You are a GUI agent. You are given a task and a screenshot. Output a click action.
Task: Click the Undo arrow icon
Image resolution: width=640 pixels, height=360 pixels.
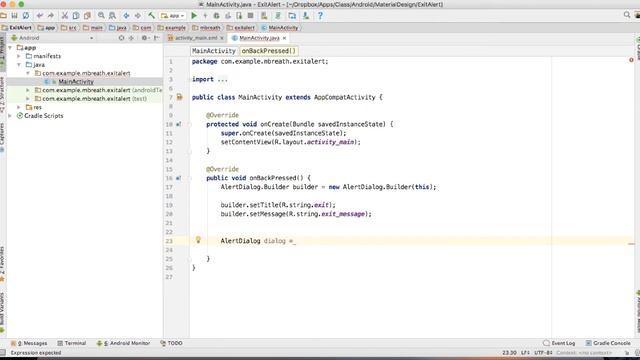[40, 16]
